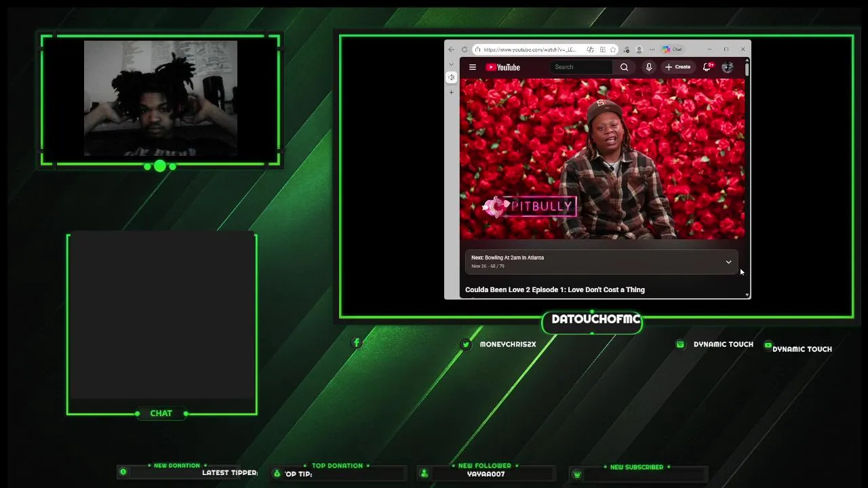Screen dimensions: 868x488
Task: Start voice search with microphone icon
Action: [x=649, y=67]
